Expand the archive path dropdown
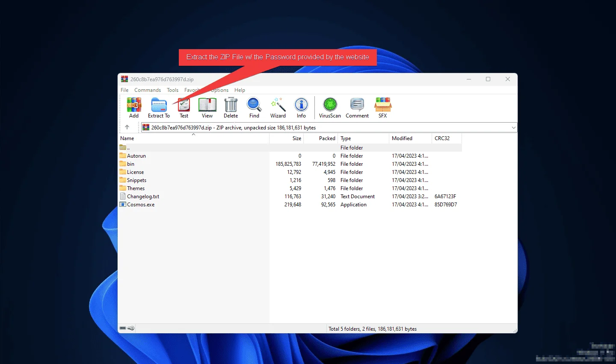 point(513,127)
